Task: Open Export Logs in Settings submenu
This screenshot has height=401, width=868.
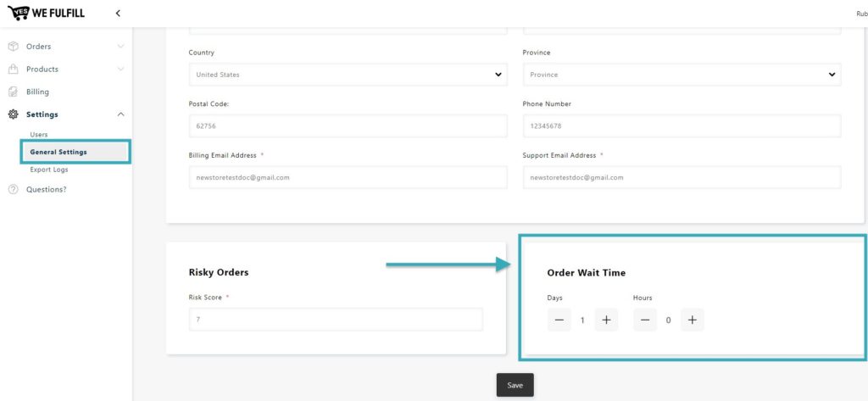Action: point(49,170)
